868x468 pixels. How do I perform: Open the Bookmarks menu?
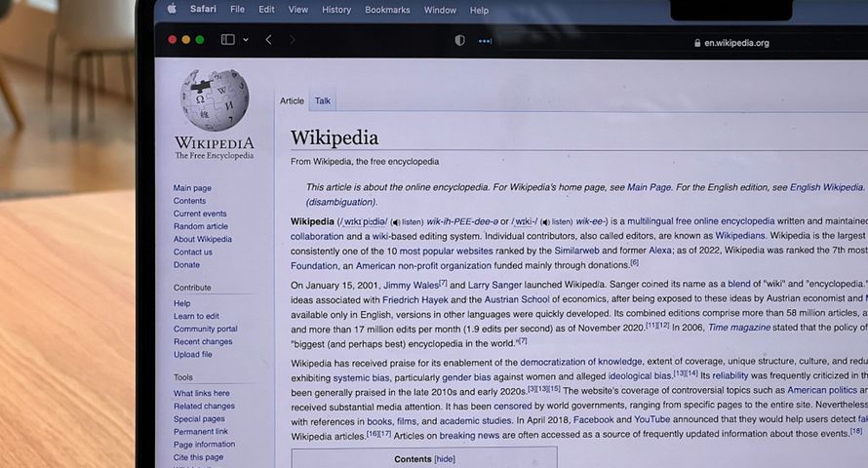coord(387,10)
